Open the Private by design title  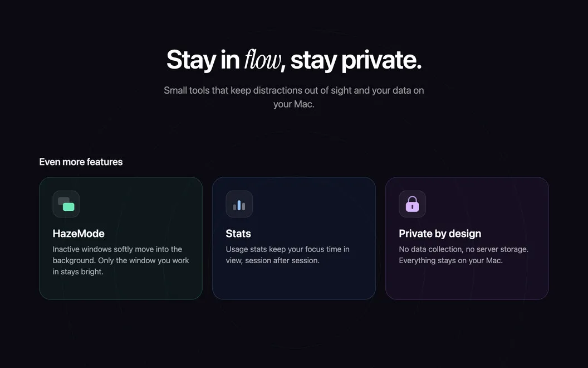coord(440,234)
